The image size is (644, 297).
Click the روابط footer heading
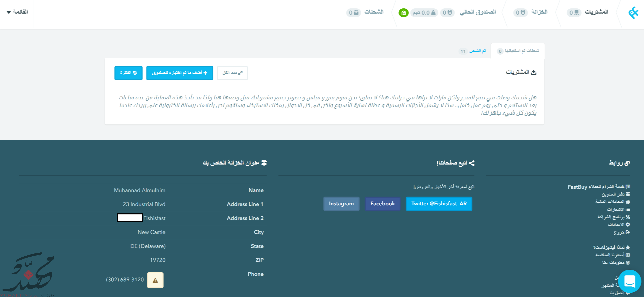click(619, 163)
